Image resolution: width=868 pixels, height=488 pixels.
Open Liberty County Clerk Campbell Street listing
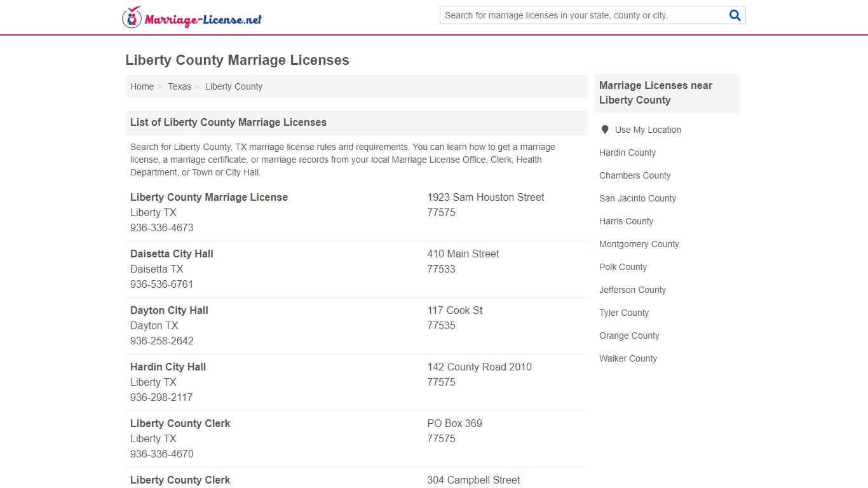(180, 480)
